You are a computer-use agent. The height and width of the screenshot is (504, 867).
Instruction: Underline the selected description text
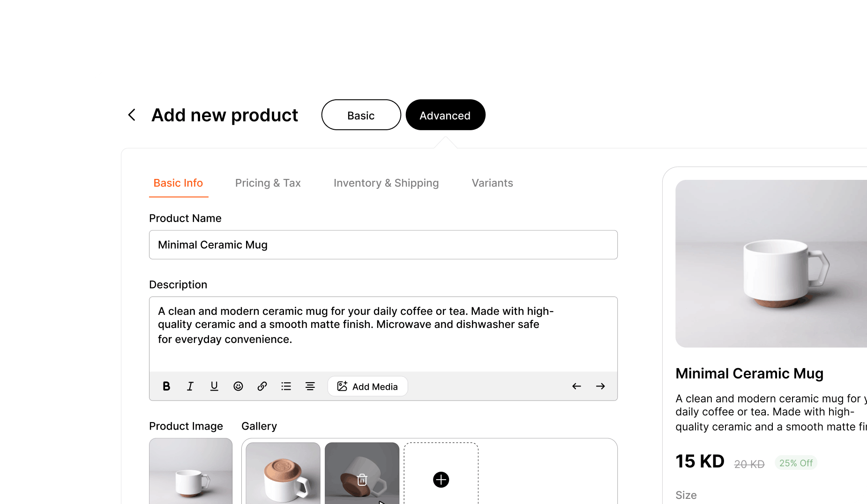point(214,386)
